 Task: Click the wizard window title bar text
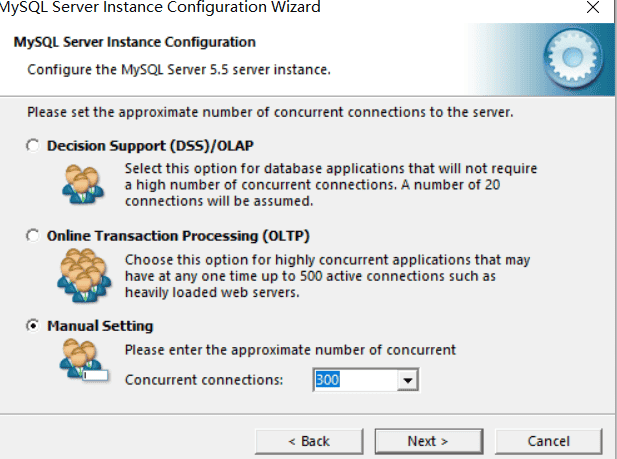click(x=160, y=8)
